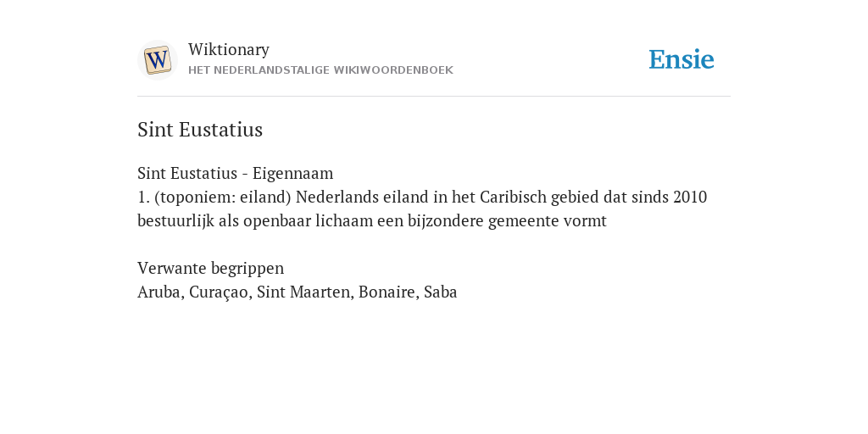Image resolution: width=868 pixels, height=434 pixels.
Task: Click the Wiktionary W tile logo
Action: coord(157,60)
